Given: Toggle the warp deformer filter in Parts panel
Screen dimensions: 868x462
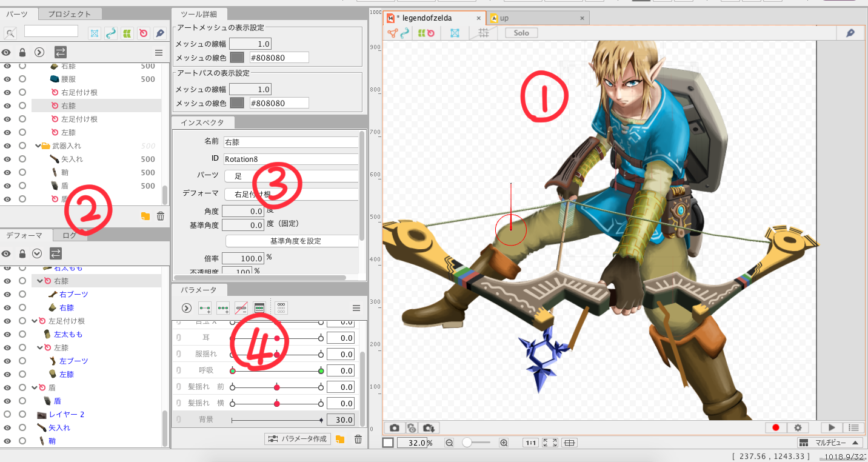Looking at the screenshot, I should pyautogui.click(x=127, y=33).
